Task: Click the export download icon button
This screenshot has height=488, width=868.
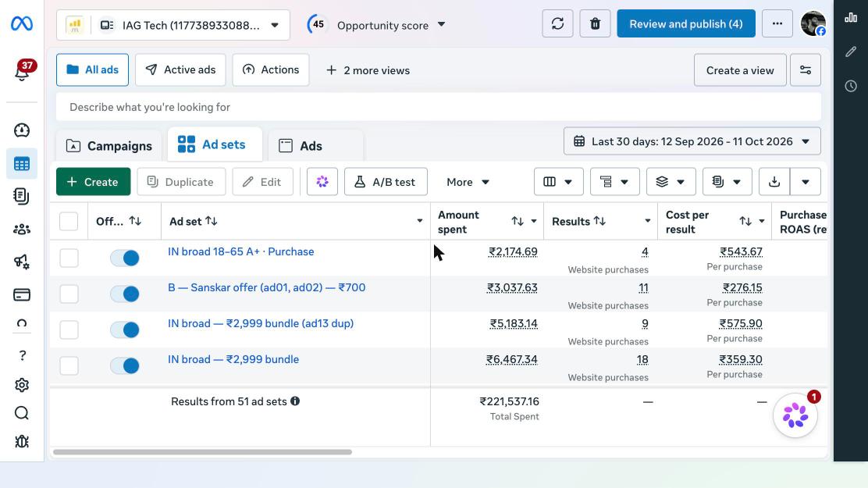Action: pyautogui.click(x=774, y=182)
